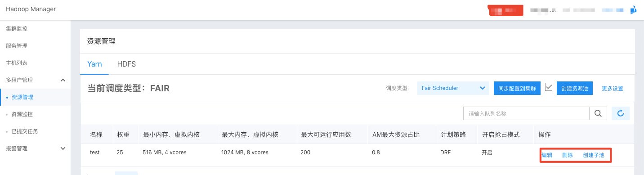The image size is (644, 175).
Task: Toggle the checkbox beside 同步配置到集群
Action: (x=548, y=87)
